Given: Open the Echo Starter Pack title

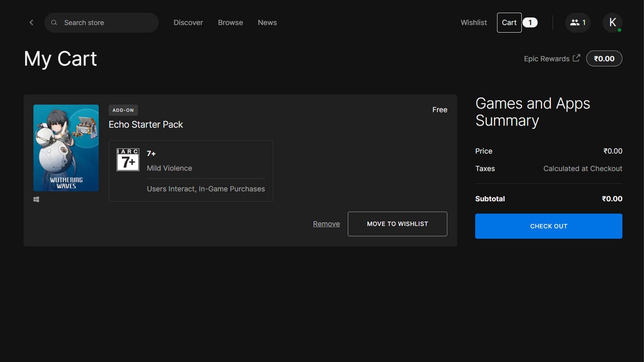Looking at the screenshot, I should coord(146,124).
